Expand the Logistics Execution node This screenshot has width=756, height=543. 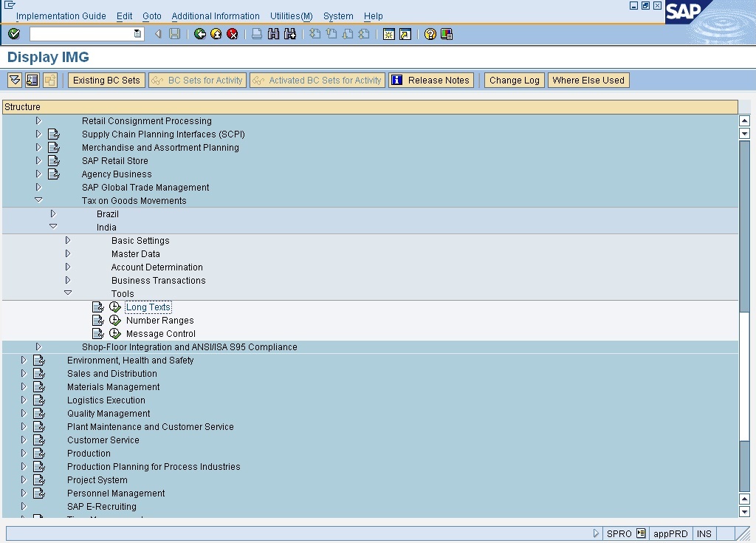click(x=24, y=400)
